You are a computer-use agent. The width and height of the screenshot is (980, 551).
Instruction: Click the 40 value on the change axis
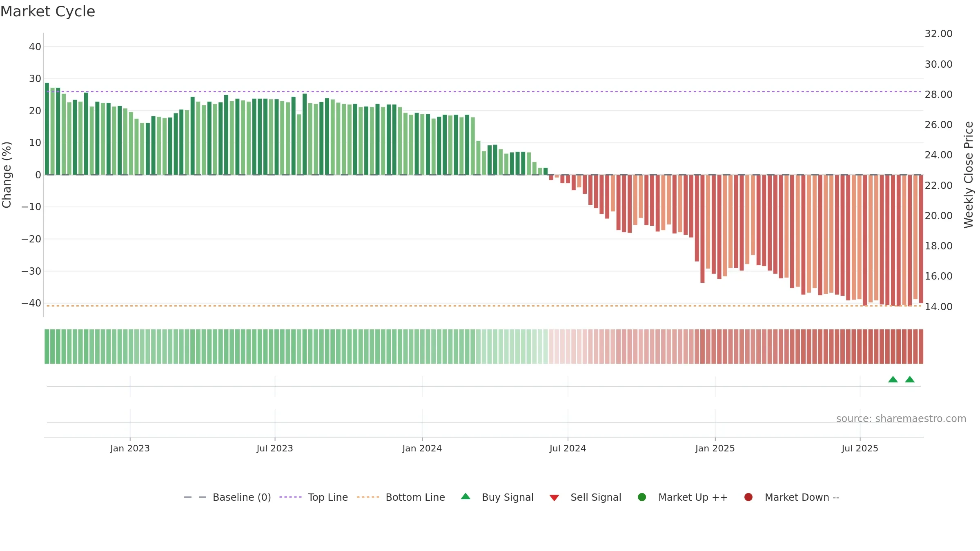(x=35, y=47)
